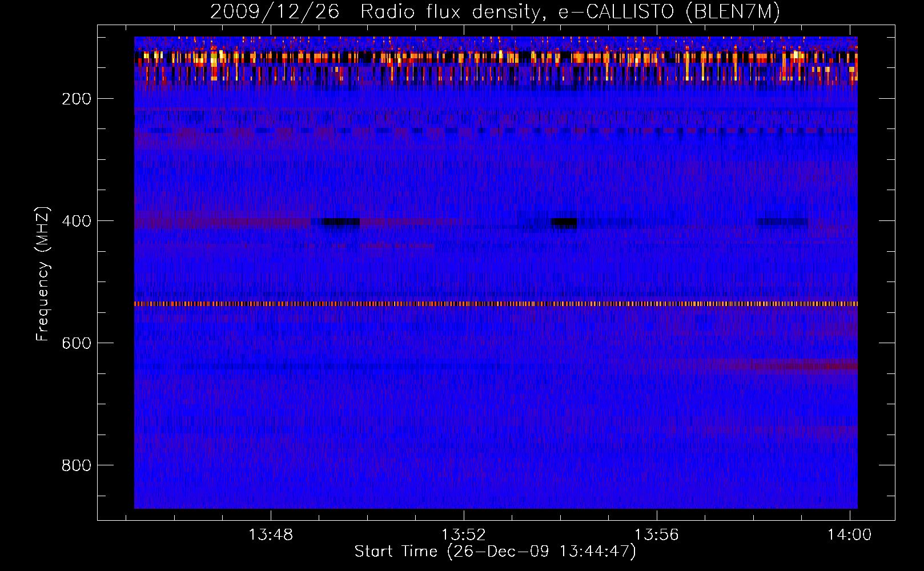Click the 13:52 time tick label

pyautogui.click(x=464, y=534)
